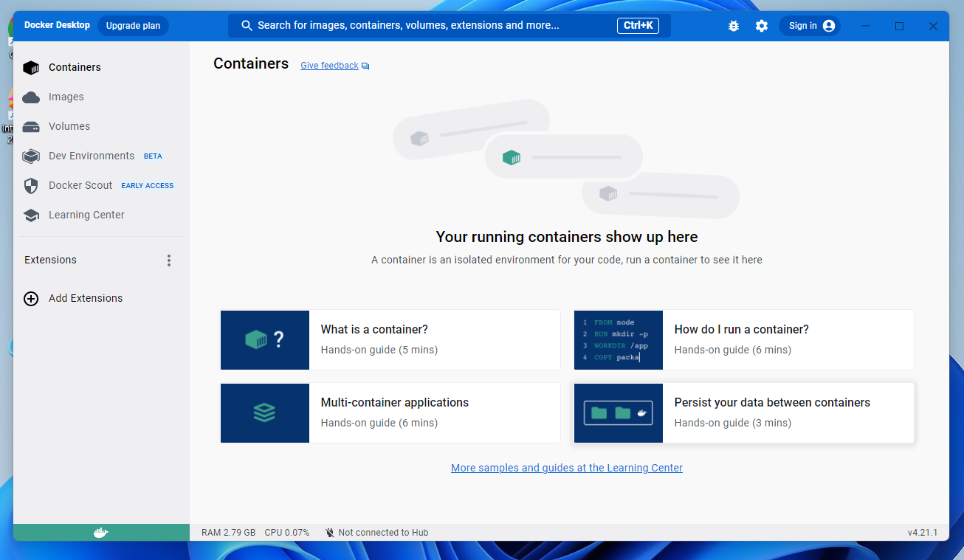Click the Docker whale icon in status bar
964x560 pixels.
click(101, 532)
